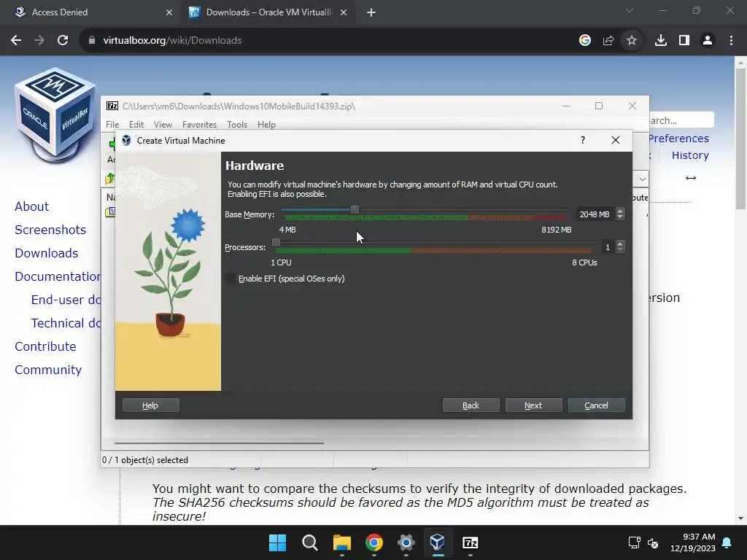Screen dimensions: 747x560
Task: Open Community link in site sidebar
Action: coord(48,370)
